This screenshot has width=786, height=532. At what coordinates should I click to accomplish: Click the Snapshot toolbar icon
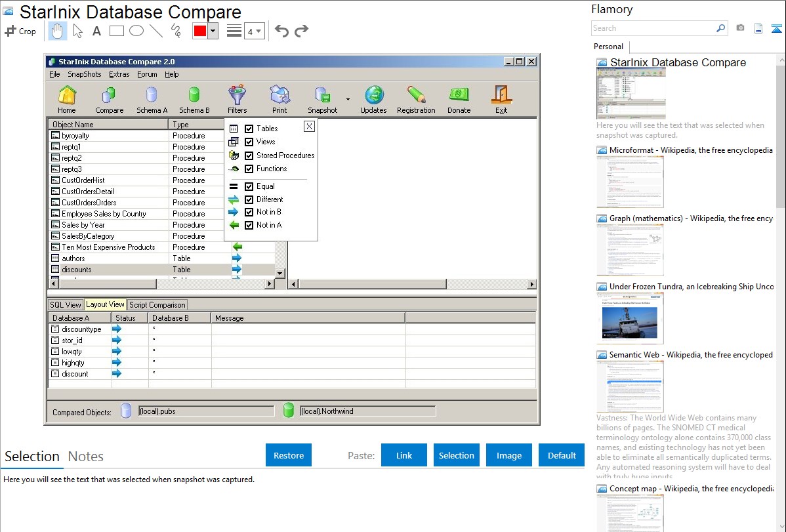[x=322, y=100]
